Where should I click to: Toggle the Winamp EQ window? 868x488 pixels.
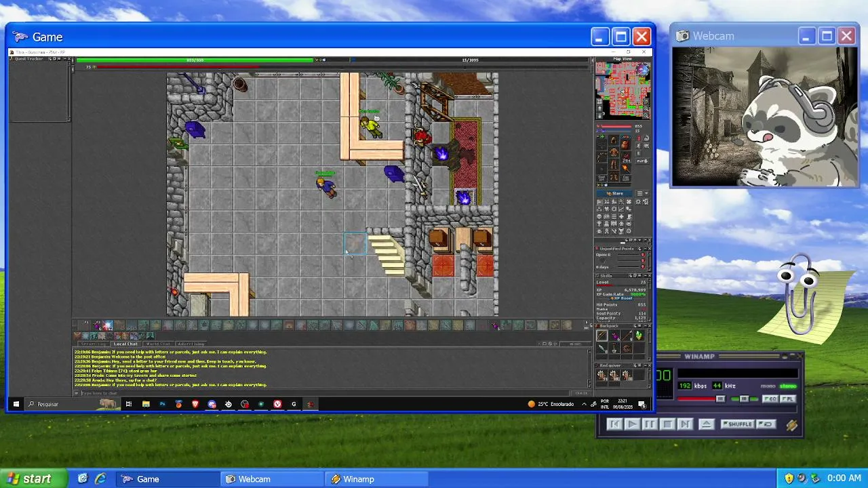(771, 399)
